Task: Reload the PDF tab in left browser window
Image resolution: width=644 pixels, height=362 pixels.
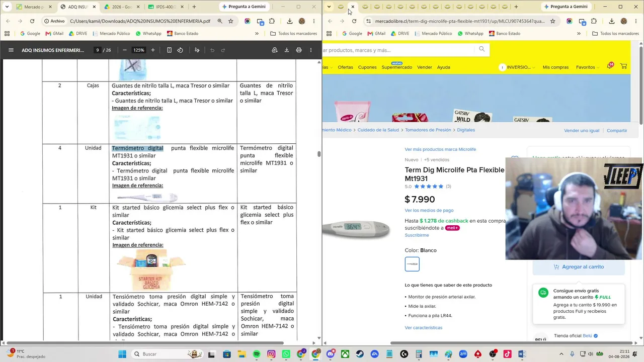Action: click(x=32, y=21)
